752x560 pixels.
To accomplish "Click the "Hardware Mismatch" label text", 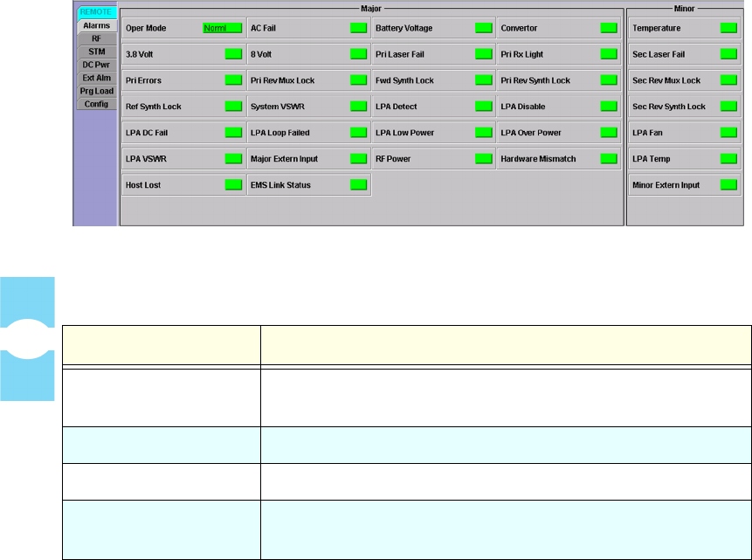I will pos(538,159).
